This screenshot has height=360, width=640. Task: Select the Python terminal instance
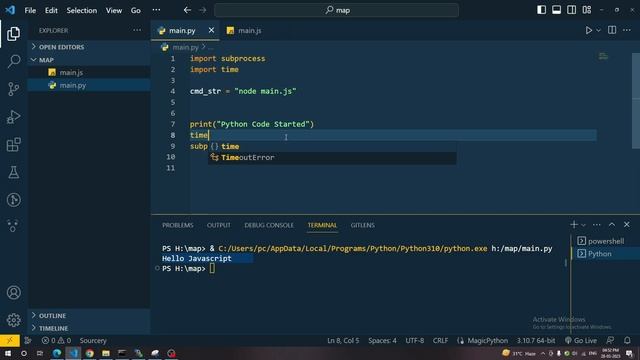[606, 253]
